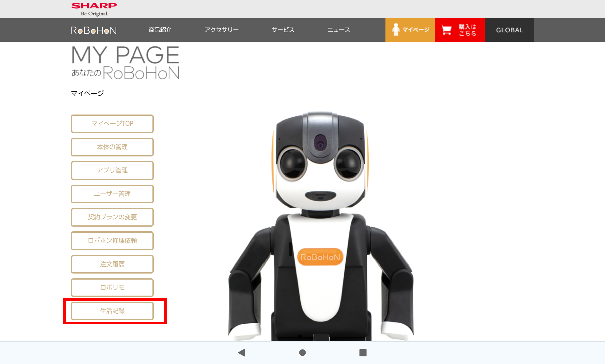Open 本体の管理 page
The image size is (605, 364).
tap(112, 147)
